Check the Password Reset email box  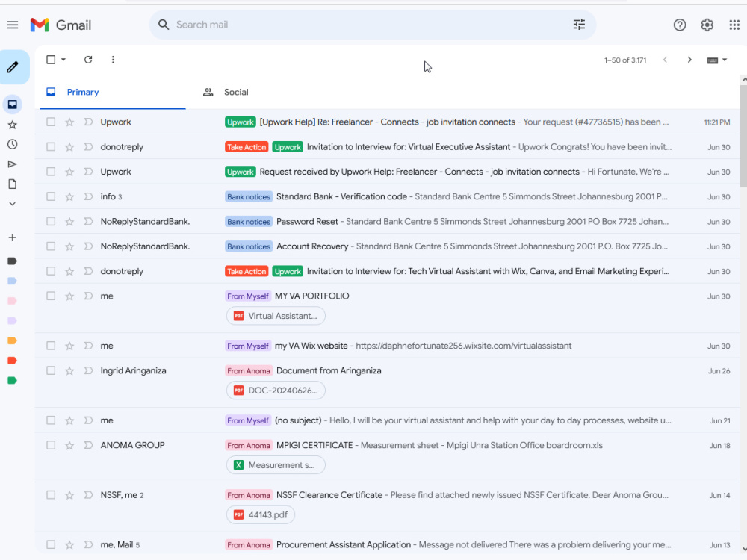[x=51, y=222]
